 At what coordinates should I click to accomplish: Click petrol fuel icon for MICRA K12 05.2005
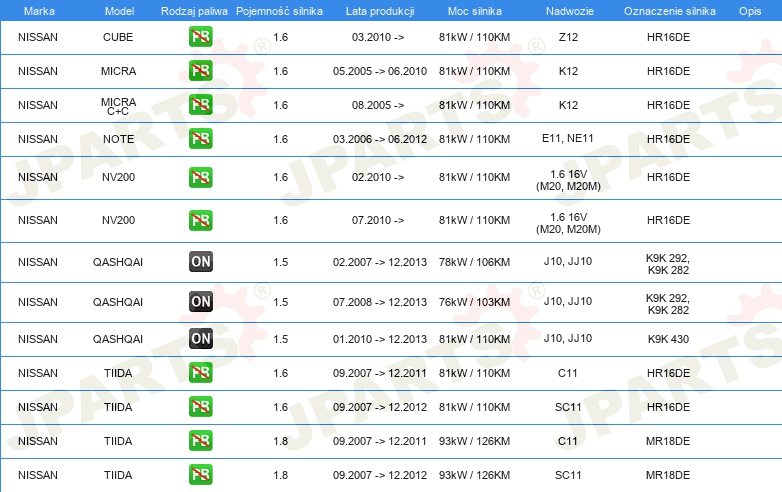tap(200, 71)
